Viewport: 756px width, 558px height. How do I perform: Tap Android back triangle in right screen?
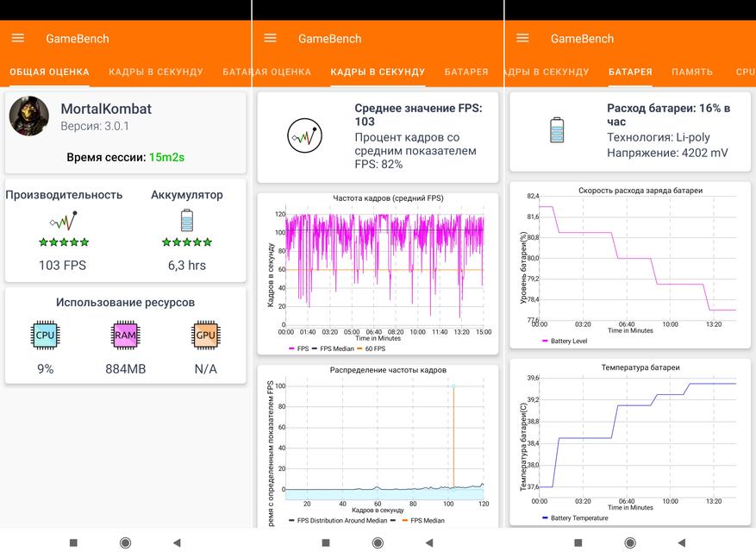682,543
